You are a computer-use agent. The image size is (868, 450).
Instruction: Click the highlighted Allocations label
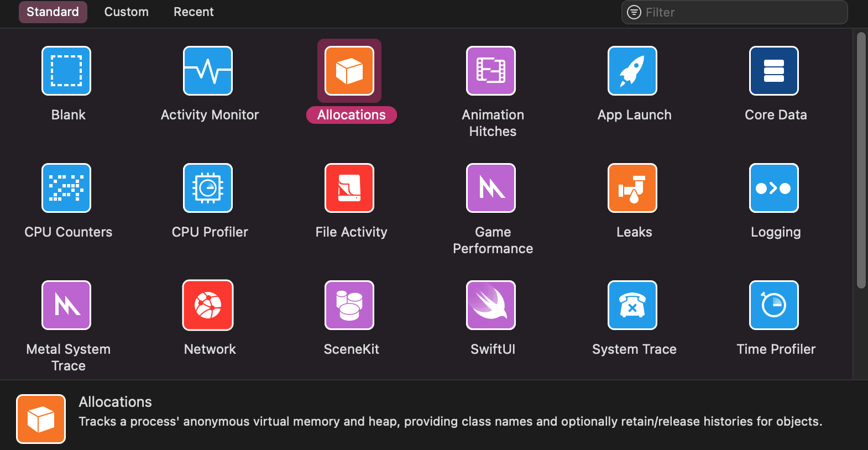coord(352,115)
